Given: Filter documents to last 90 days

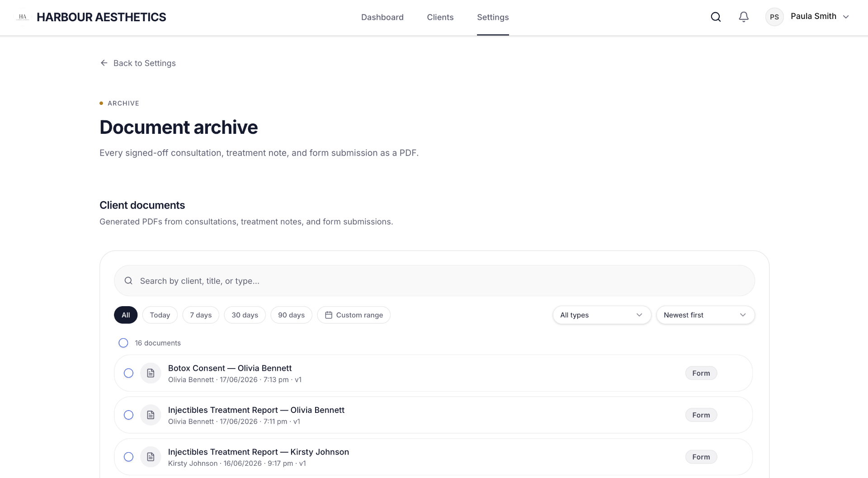Looking at the screenshot, I should tap(292, 315).
